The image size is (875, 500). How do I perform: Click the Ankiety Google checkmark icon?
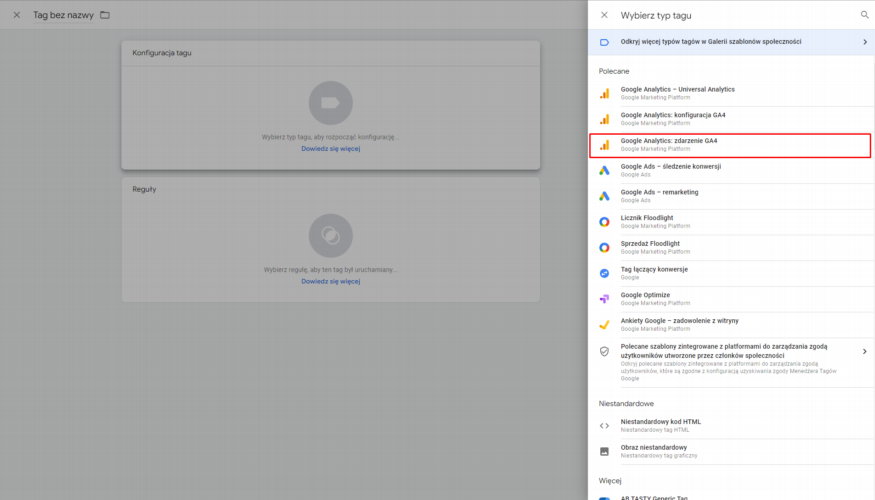(x=604, y=325)
